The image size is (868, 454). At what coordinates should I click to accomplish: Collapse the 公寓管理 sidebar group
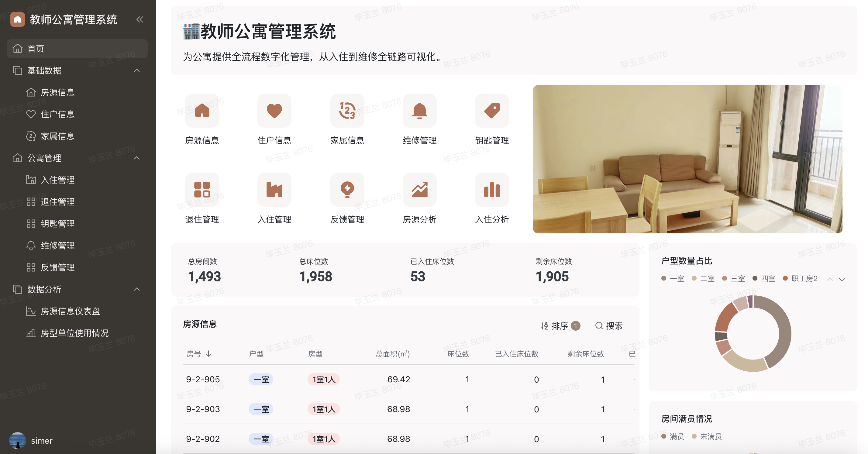click(137, 158)
